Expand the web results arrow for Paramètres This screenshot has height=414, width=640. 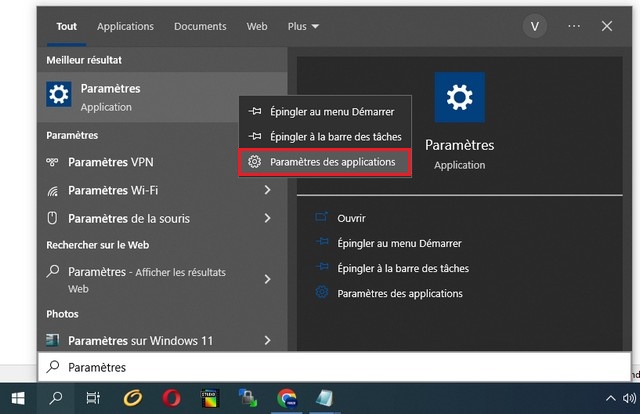[267, 279]
